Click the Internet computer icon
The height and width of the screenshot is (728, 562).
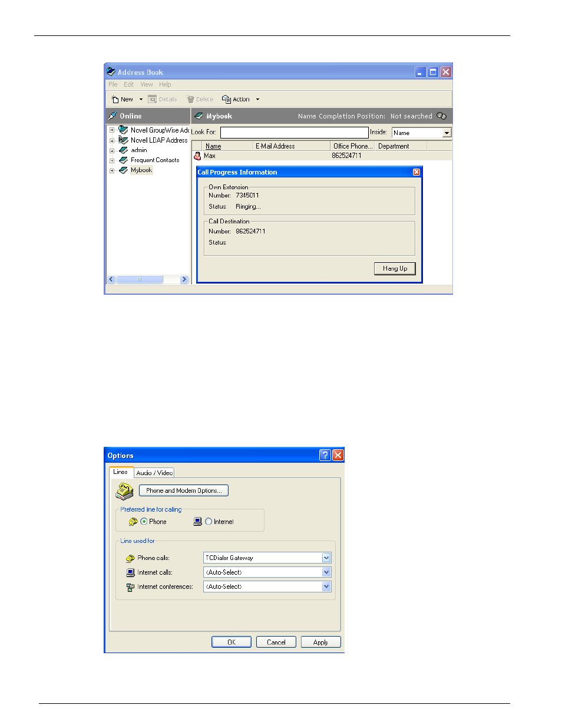pos(198,522)
